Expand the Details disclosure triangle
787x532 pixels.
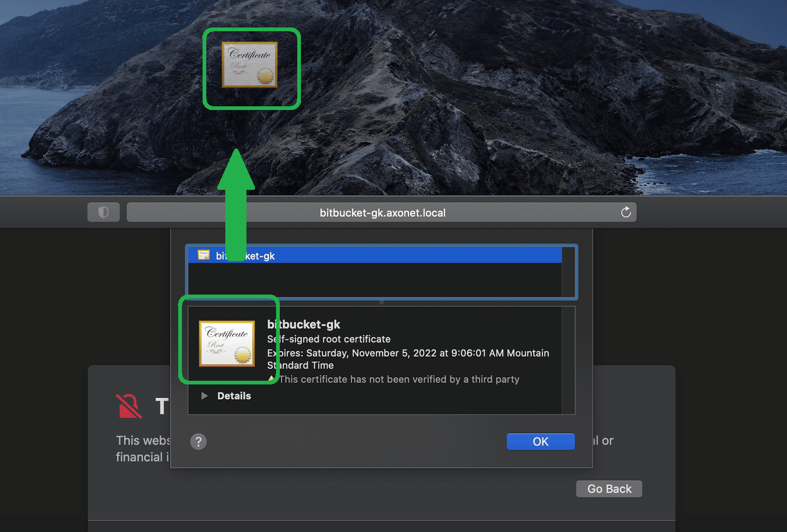pos(204,396)
